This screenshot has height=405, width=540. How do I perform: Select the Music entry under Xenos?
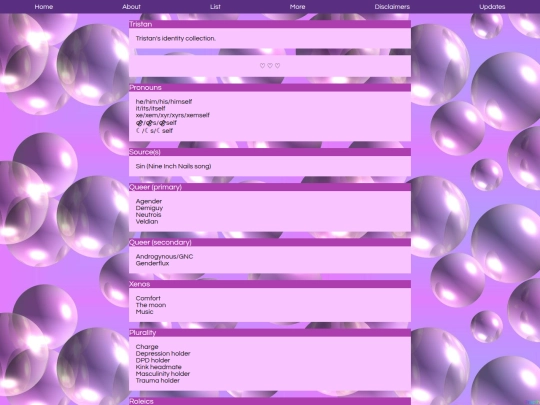coord(144,312)
